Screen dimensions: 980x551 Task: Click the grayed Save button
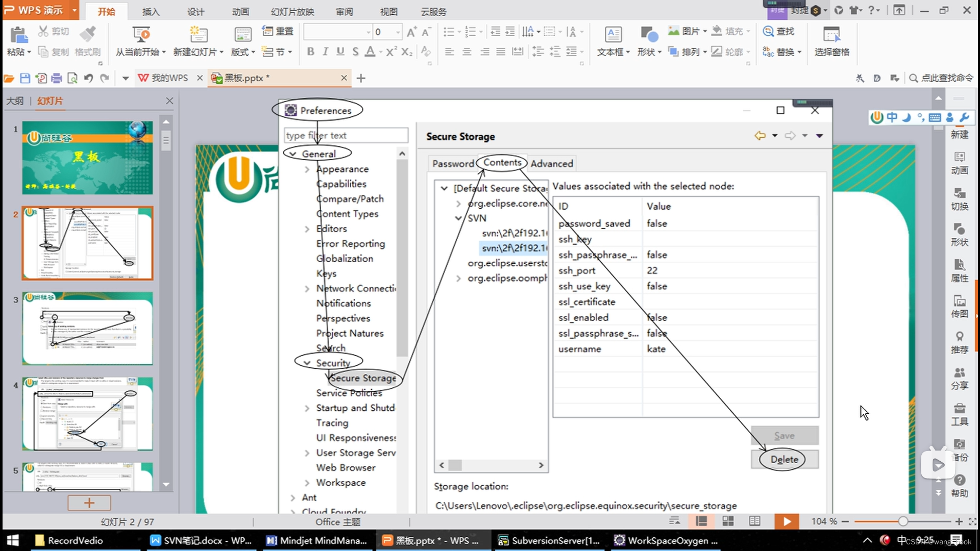tap(785, 436)
